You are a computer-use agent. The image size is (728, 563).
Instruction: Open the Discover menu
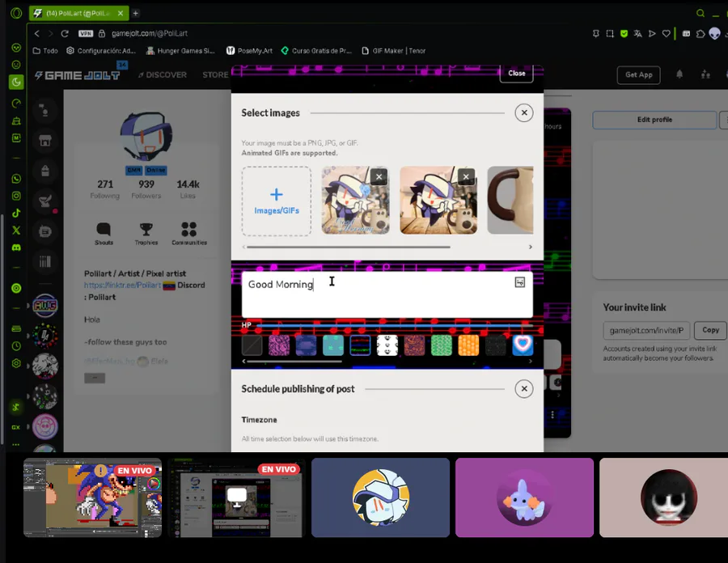[162, 74]
